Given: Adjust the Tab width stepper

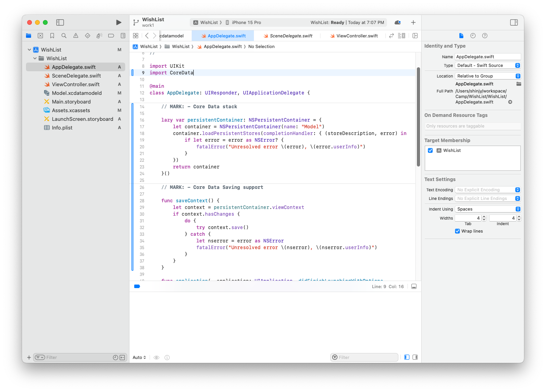Looking at the screenshot, I should [x=484, y=218].
